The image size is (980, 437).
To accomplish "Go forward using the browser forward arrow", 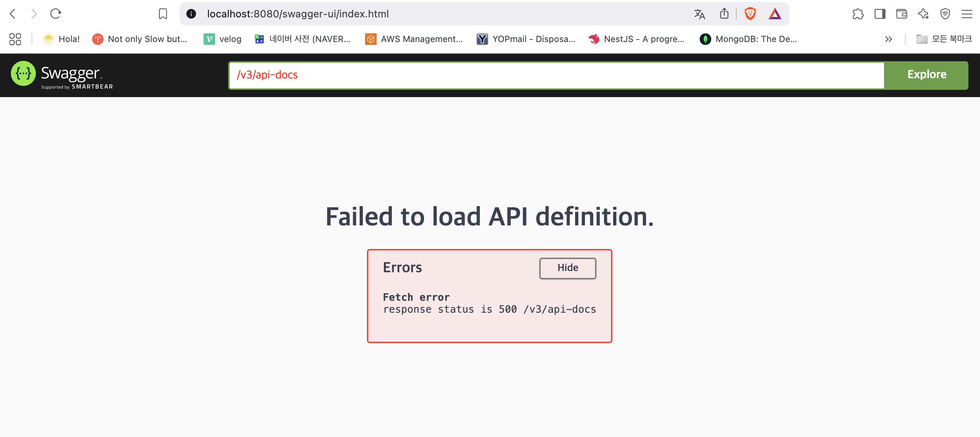I will click(34, 14).
